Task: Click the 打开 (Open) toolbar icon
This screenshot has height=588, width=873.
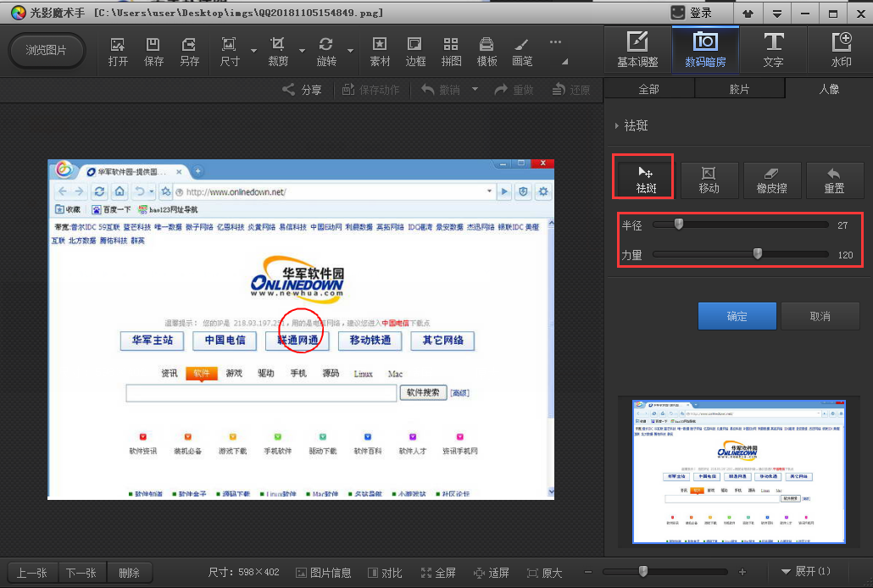Action: [x=118, y=51]
